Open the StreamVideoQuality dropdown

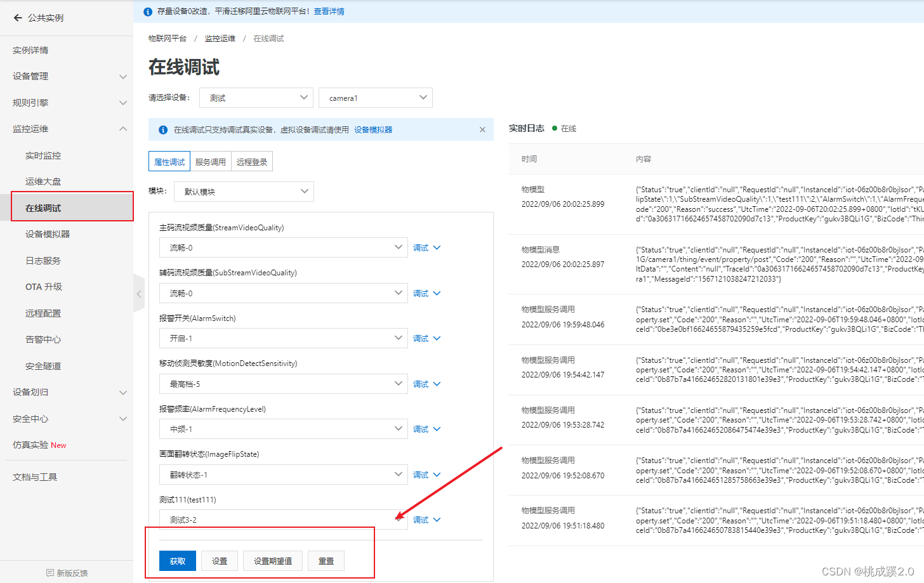[283, 247]
